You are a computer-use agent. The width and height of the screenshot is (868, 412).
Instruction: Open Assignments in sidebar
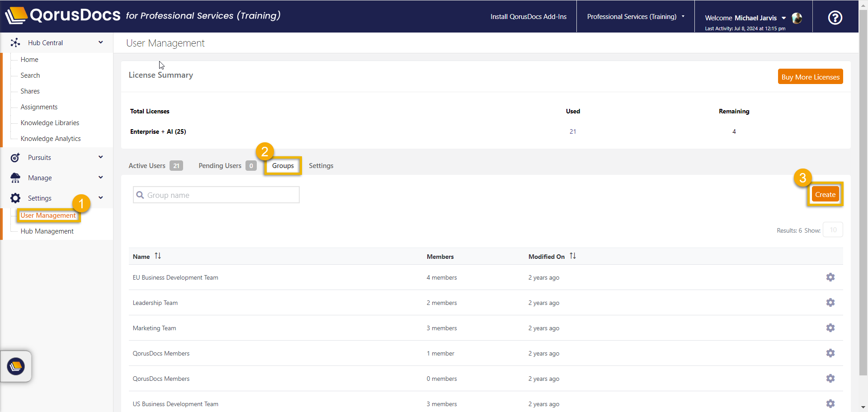(39, 107)
